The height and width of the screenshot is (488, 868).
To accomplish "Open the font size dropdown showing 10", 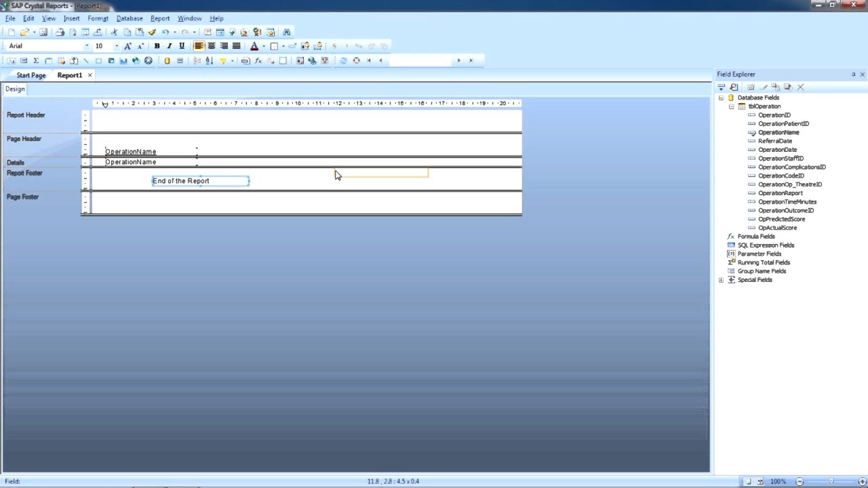I will tap(117, 45).
